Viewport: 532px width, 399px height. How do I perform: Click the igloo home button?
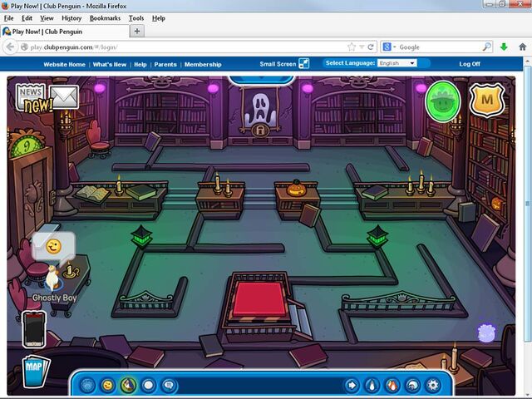coord(412,385)
